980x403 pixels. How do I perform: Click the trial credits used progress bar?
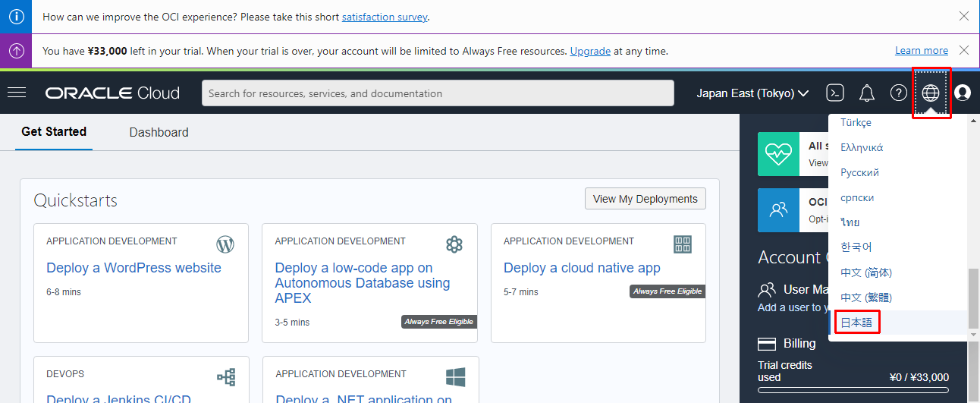tap(853, 390)
